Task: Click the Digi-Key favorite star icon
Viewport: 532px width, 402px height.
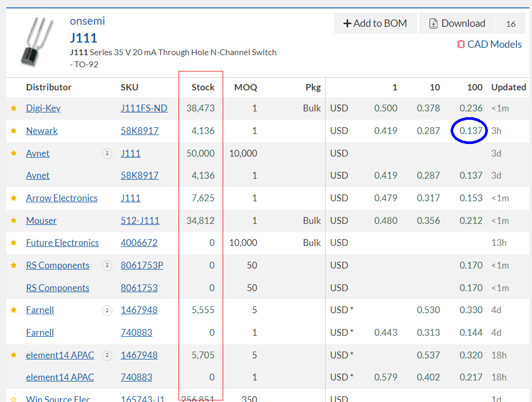Action: [14, 108]
